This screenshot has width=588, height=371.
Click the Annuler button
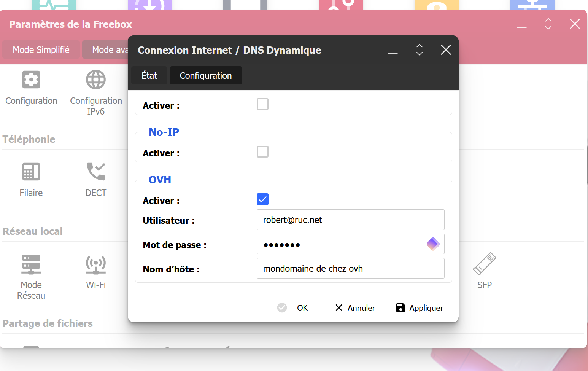(355, 308)
